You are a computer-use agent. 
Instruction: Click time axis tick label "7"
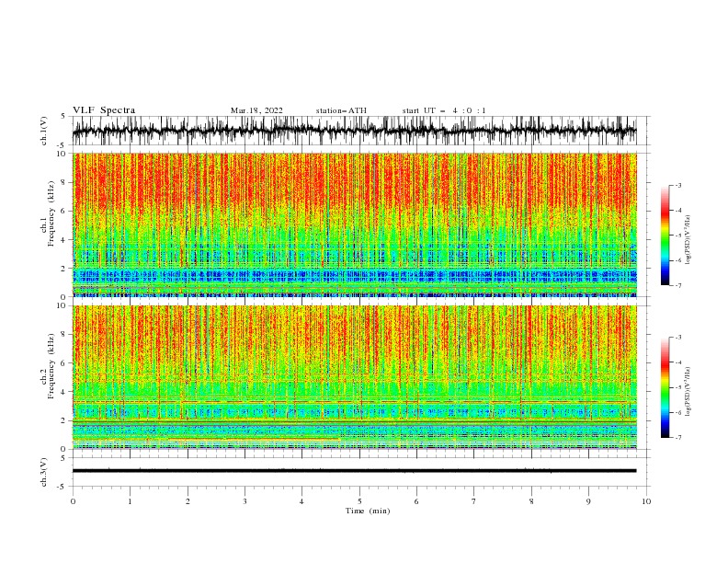(x=474, y=501)
